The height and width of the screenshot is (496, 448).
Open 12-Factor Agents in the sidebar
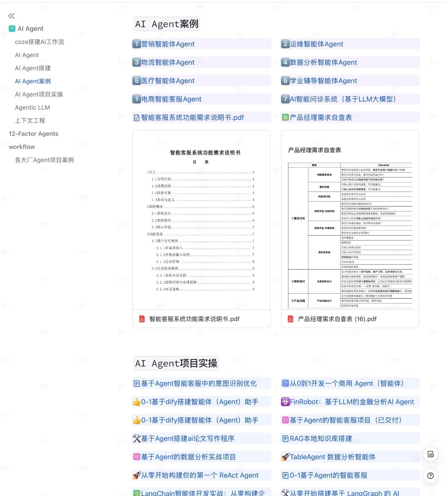(x=34, y=134)
